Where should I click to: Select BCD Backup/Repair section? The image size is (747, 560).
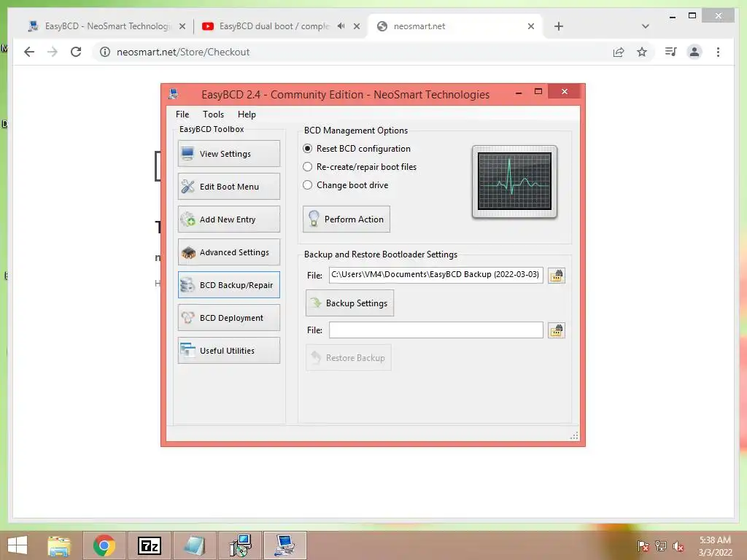228,285
